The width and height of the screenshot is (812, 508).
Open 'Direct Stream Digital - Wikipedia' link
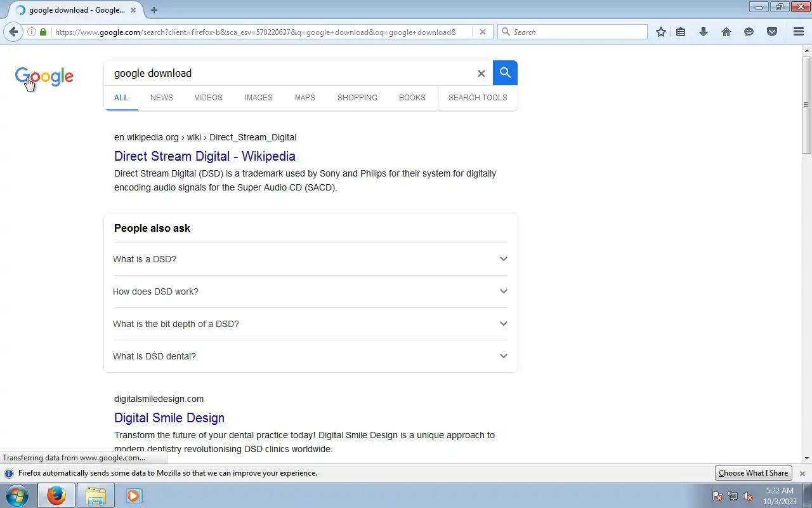tap(204, 156)
